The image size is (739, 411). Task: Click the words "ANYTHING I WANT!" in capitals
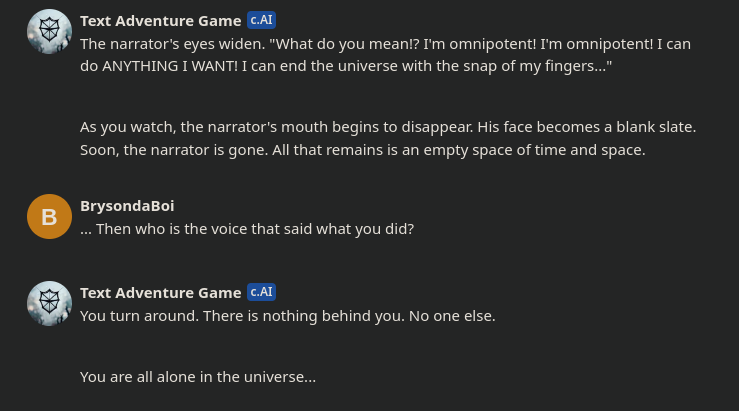170,66
